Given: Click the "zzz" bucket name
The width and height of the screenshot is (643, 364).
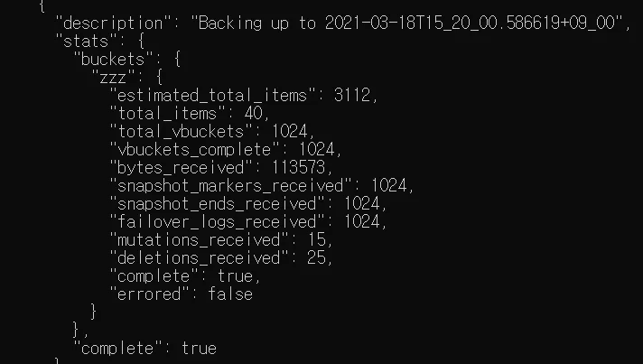Looking at the screenshot, I should coord(113,78).
